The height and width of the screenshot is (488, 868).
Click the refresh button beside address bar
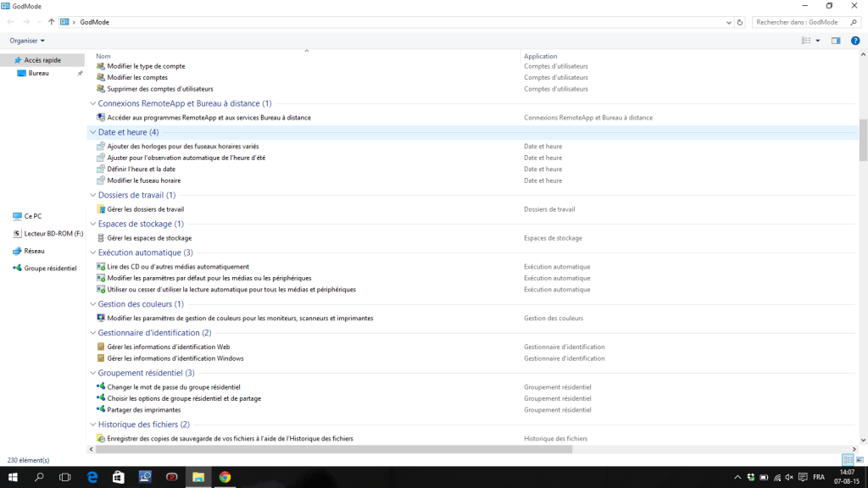[740, 22]
